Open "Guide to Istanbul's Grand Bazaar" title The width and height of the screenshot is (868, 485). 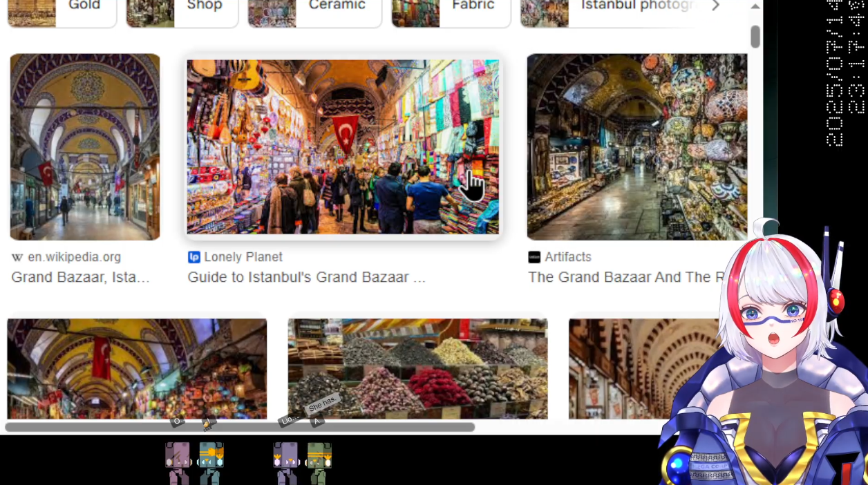[307, 277]
